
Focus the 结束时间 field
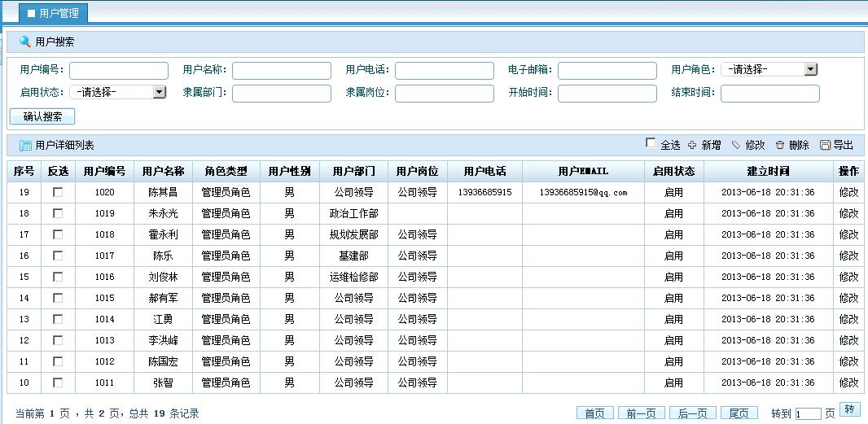coord(770,93)
